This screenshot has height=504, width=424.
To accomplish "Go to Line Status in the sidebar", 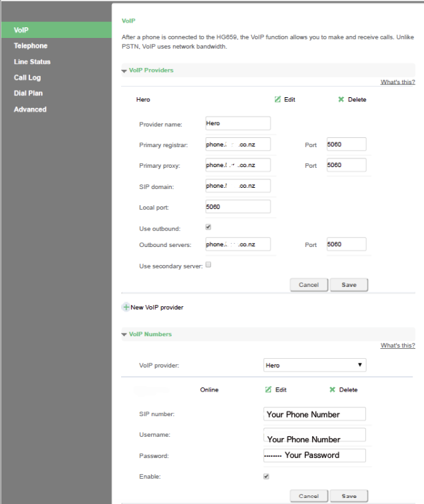I will point(32,62).
